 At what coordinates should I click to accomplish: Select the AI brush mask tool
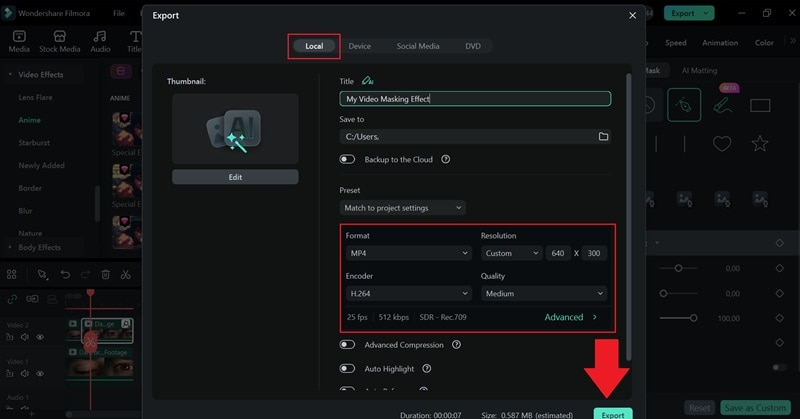coord(722,105)
